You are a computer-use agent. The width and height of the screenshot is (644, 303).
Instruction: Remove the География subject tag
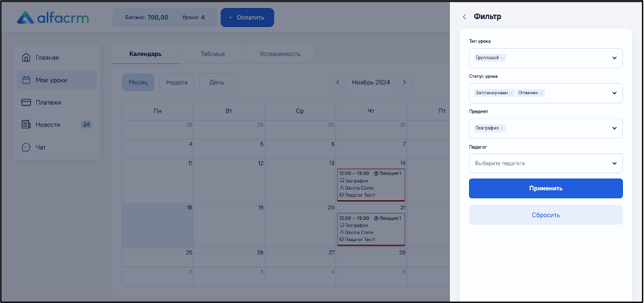(x=502, y=128)
